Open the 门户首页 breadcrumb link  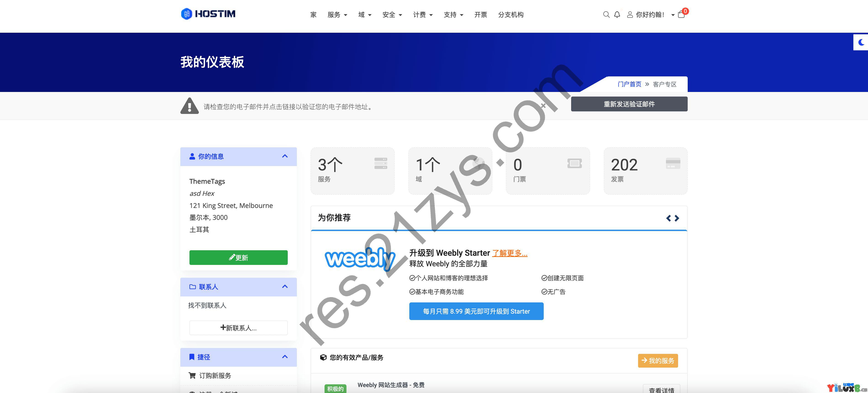(x=629, y=84)
